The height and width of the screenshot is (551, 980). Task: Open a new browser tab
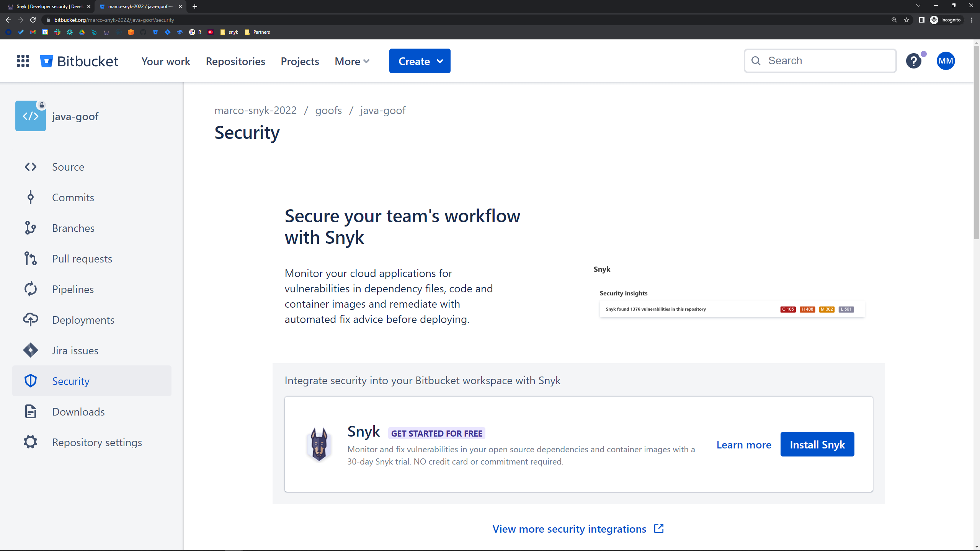coord(195,7)
